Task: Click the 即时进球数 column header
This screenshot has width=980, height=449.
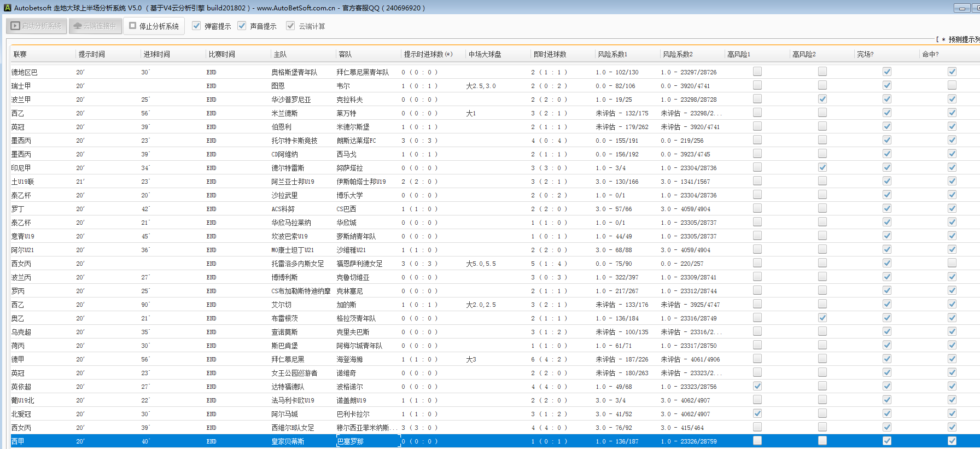Action: 550,54
